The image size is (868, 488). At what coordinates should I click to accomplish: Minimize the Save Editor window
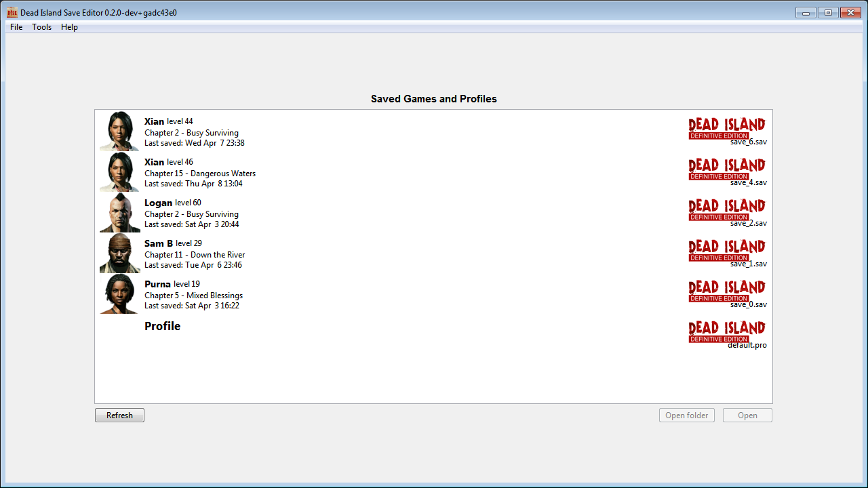coord(806,12)
